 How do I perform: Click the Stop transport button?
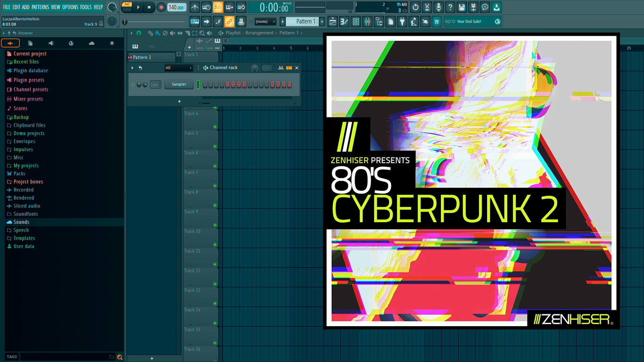pos(149,7)
